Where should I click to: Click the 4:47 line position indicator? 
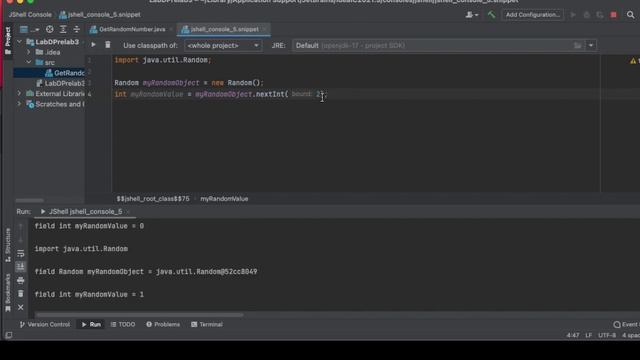573,335
